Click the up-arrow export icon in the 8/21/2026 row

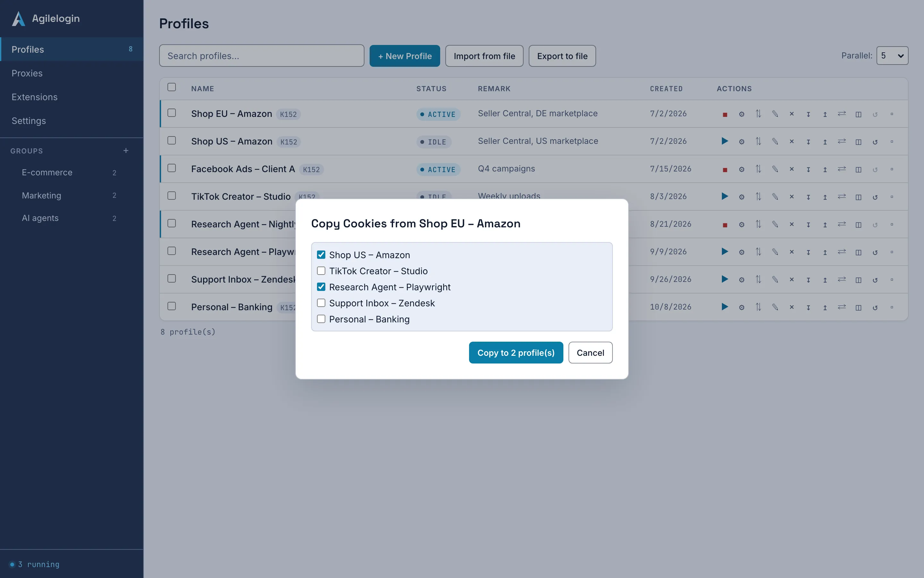pyautogui.click(x=825, y=224)
